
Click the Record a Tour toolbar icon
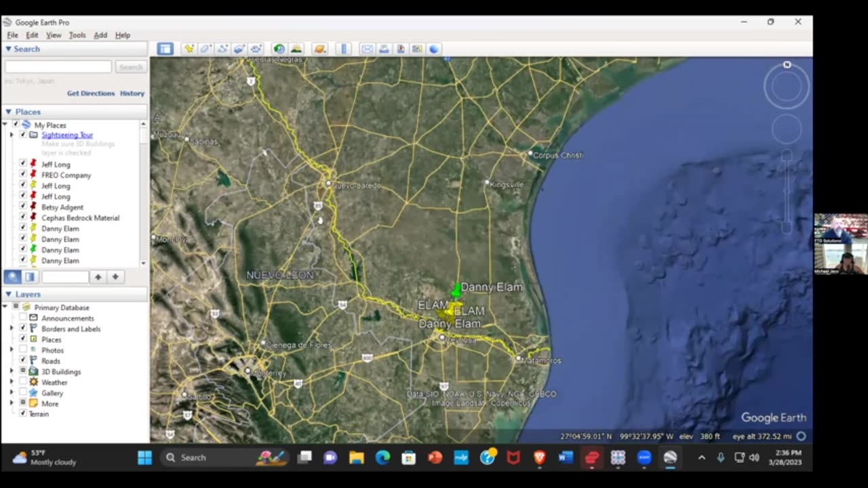tap(256, 49)
